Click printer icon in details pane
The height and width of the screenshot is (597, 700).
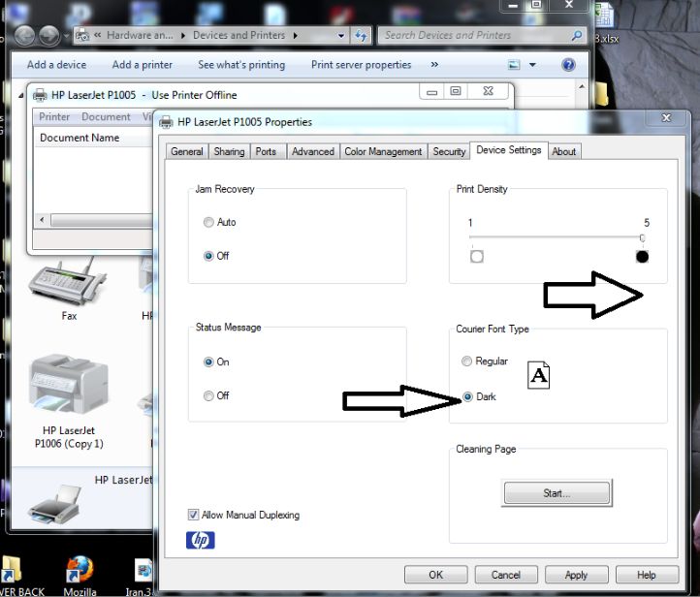(x=55, y=505)
